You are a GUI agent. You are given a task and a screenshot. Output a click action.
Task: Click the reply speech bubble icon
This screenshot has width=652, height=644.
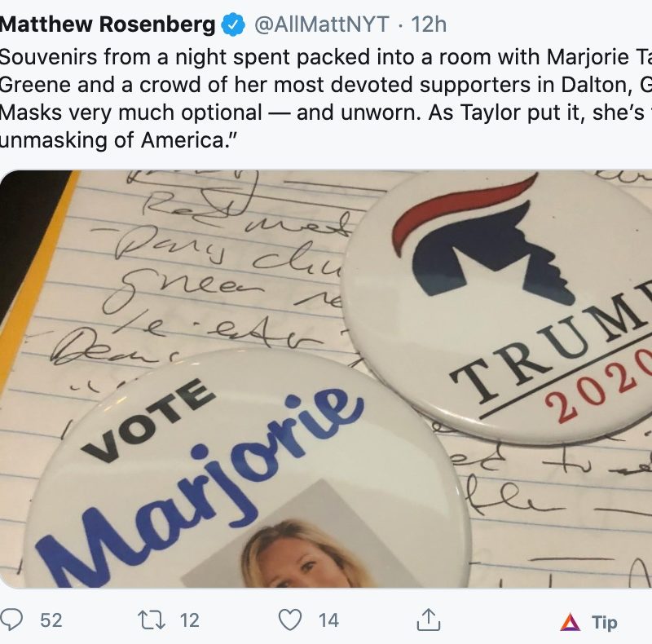coord(14,620)
